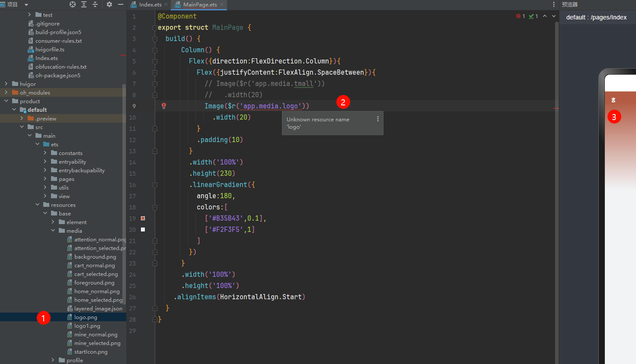The width and height of the screenshot is (636, 364).
Task: Select the .gitignore file
Action: pyautogui.click(x=48, y=23)
